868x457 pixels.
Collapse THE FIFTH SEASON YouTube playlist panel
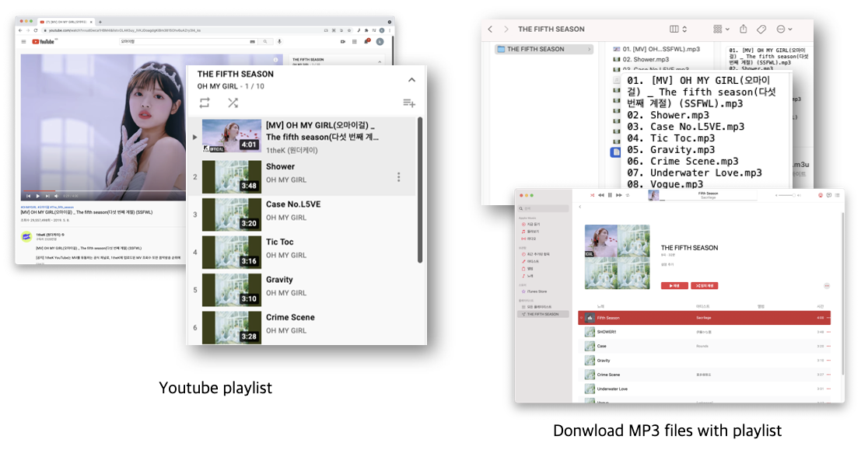tap(412, 80)
